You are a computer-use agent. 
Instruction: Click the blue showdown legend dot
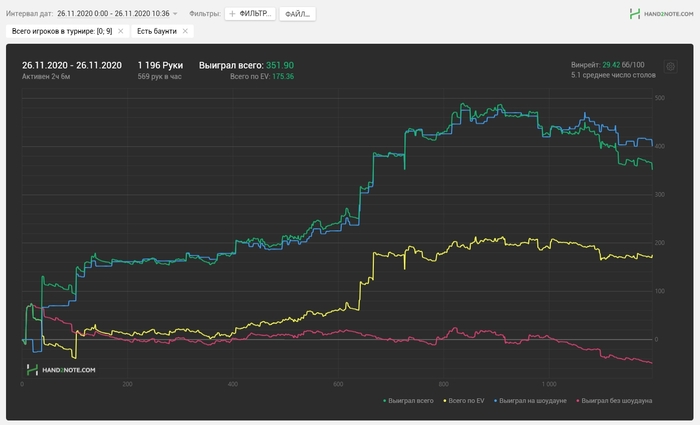(498, 401)
